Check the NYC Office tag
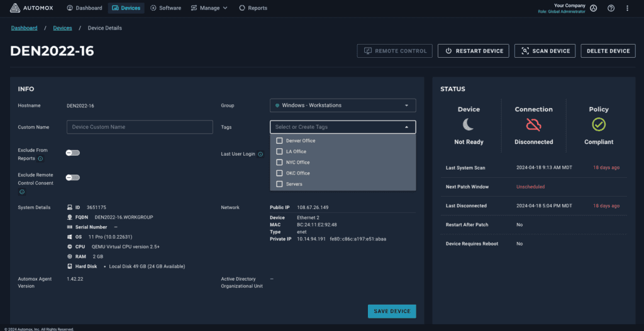Viewport: 644px width, 331px height. [x=279, y=162]
